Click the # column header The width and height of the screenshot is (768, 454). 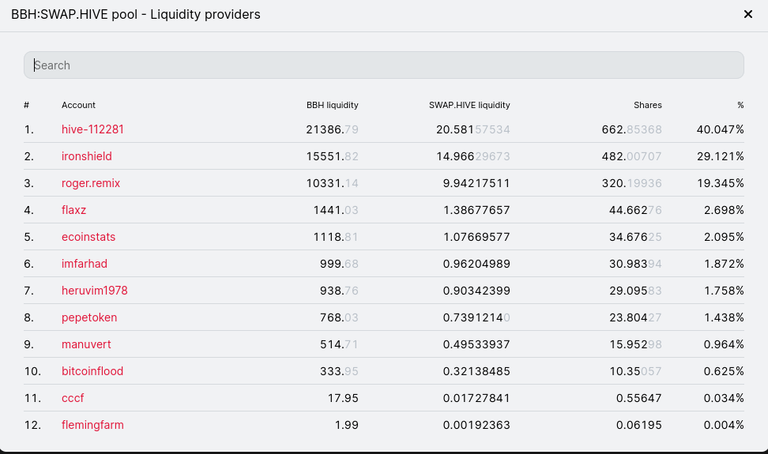click(26, 105)
